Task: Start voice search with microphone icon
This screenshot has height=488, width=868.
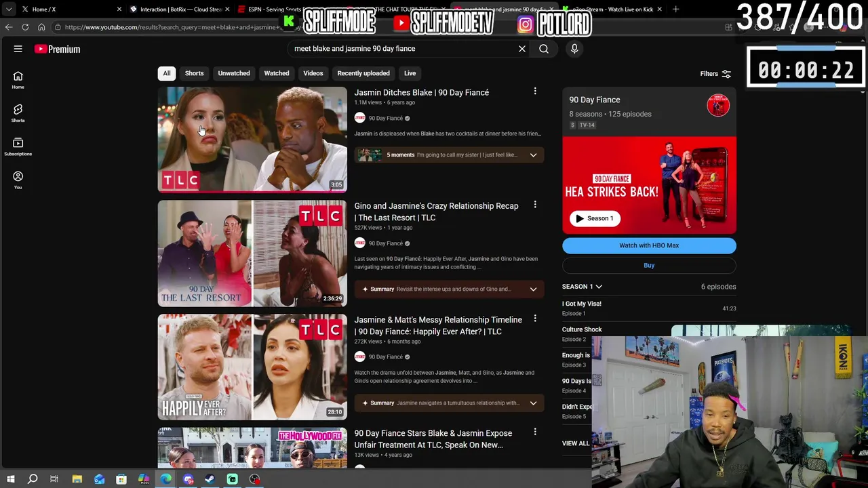Action: coord(574,49)
